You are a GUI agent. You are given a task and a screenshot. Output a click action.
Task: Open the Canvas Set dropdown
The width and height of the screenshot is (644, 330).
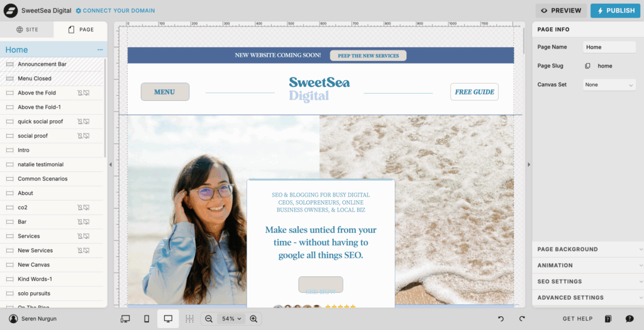coord(609,85)
